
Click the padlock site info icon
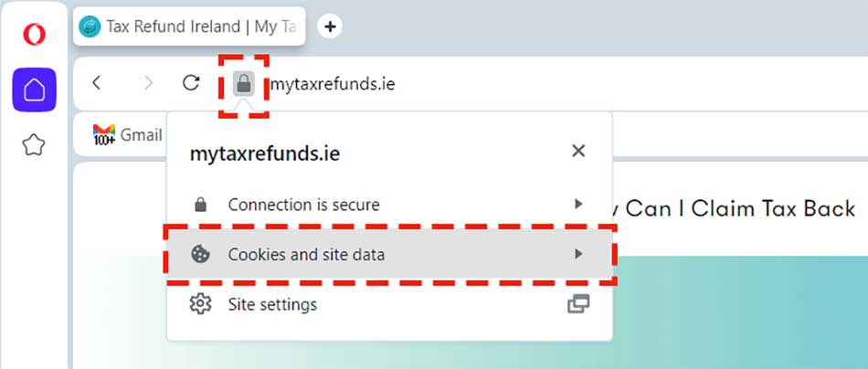click(x=243, y=84)
